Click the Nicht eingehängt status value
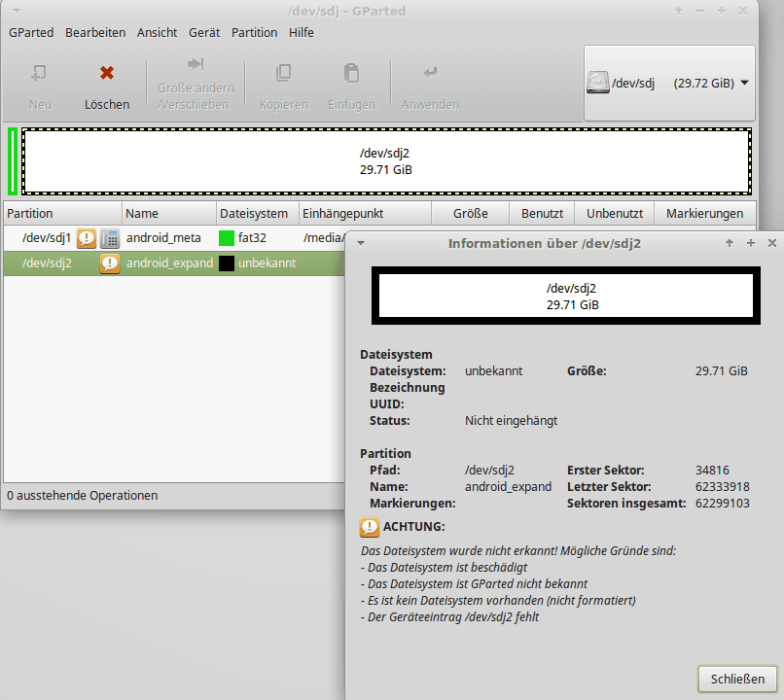 [x=511, y=421]
